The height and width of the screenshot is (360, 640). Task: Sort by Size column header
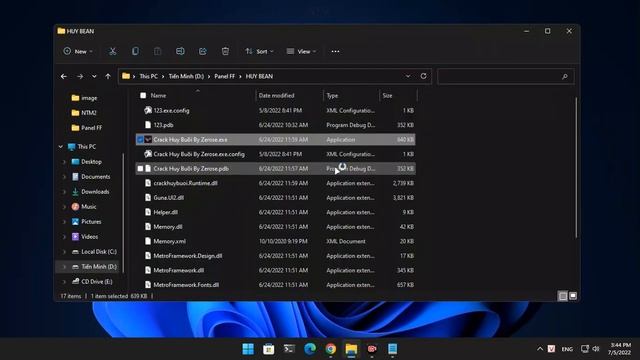[x=387, y=96]
